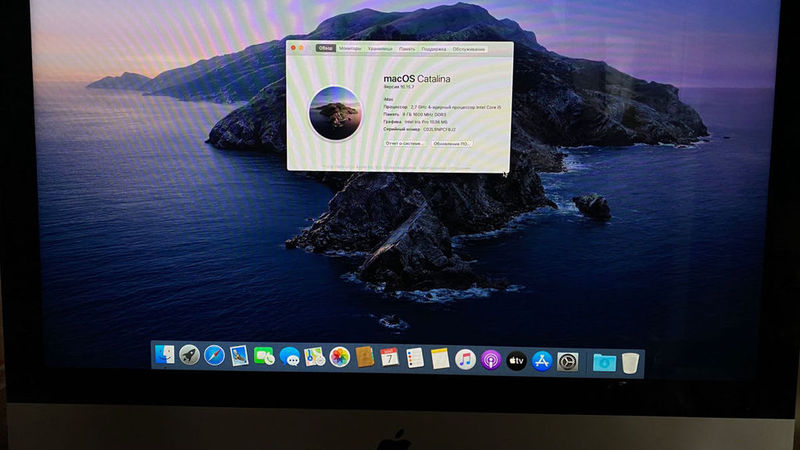This screenshot has width=800, height=450.
Task: Open Photos flower icon in Dock
Action: tap(339, 358)
